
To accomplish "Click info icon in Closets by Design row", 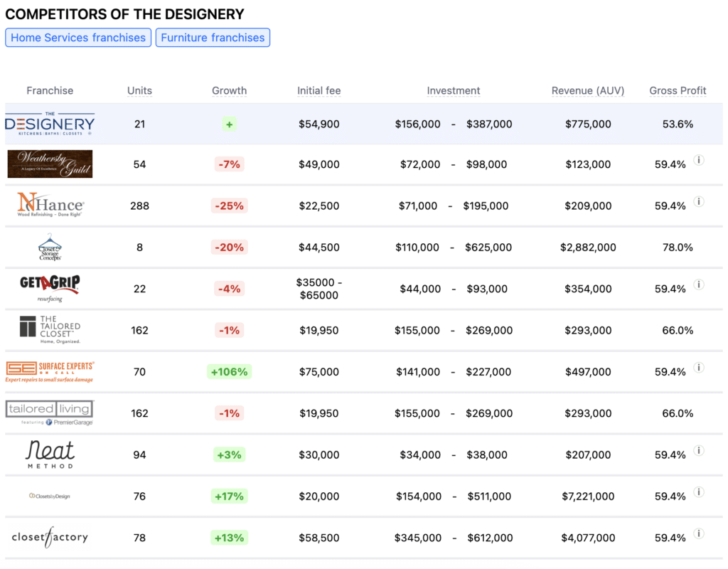I will click(x=699, y=492).
